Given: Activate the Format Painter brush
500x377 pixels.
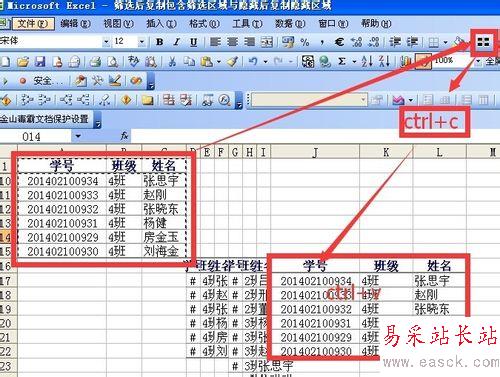Looking at the screenshot, I should point(233,62).
